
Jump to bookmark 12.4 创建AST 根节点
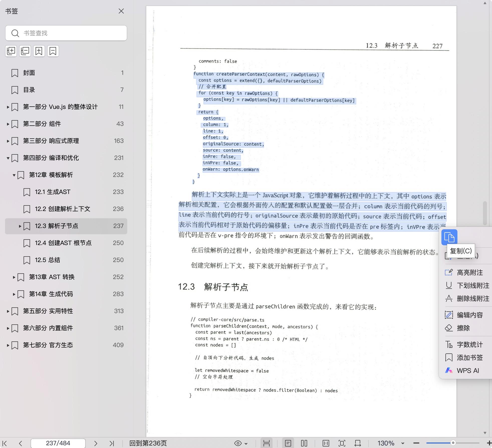tap(66, 243)
